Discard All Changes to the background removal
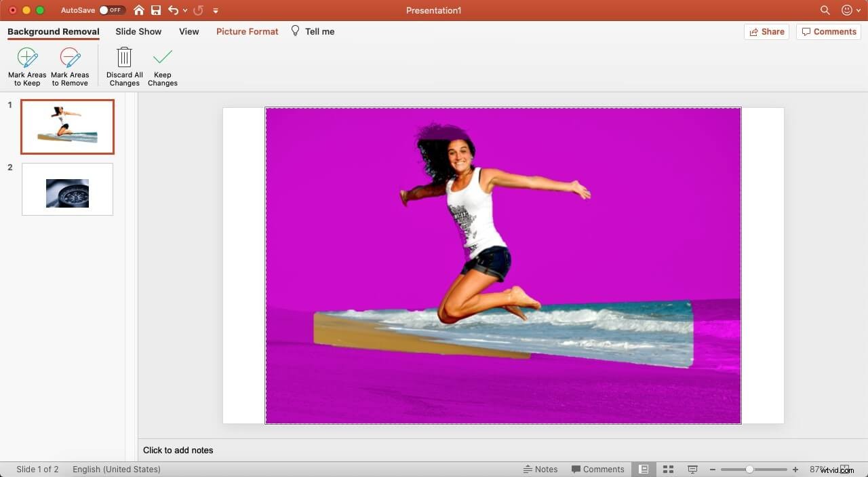868x477 pixels. [x=124, y=65]
